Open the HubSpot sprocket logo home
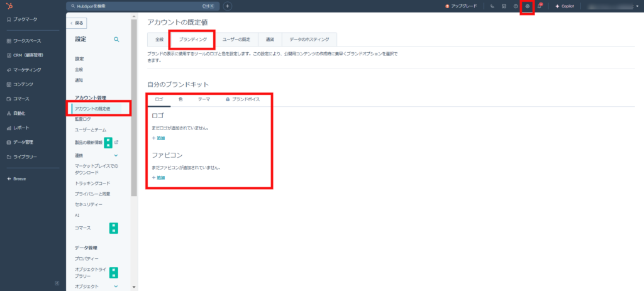The width and height of the screenshot is (644, 291). click(x=9, y=6)
